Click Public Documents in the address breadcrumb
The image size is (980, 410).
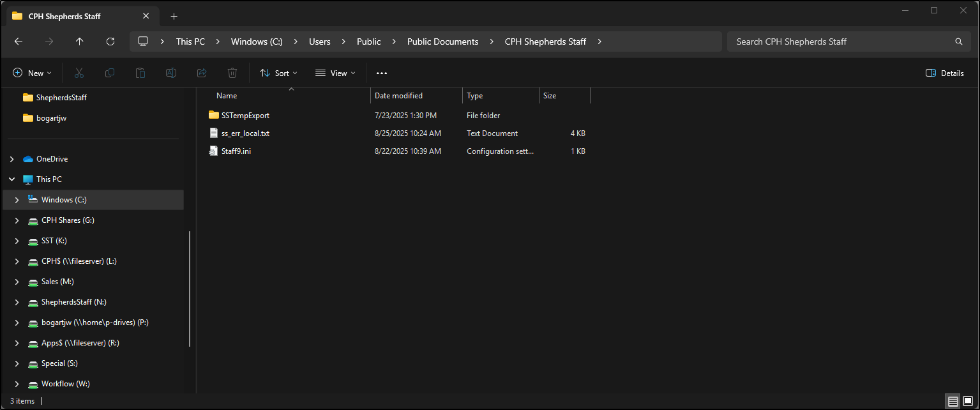click(442, 42)
